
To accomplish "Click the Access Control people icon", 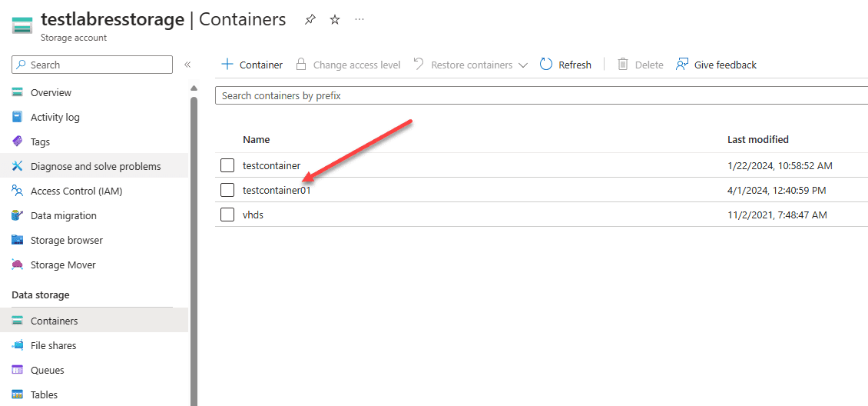I will [17, 191].
